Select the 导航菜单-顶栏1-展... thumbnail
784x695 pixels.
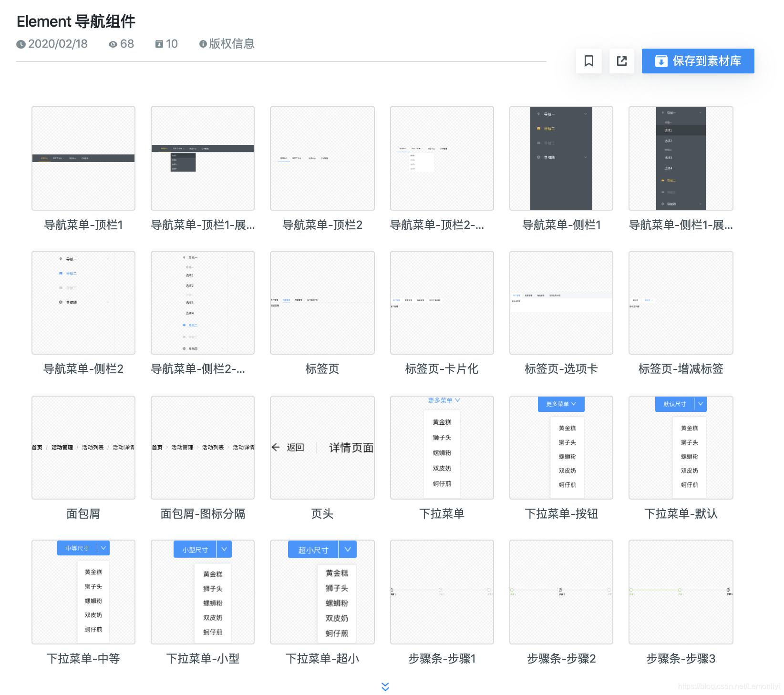(203, 158)
